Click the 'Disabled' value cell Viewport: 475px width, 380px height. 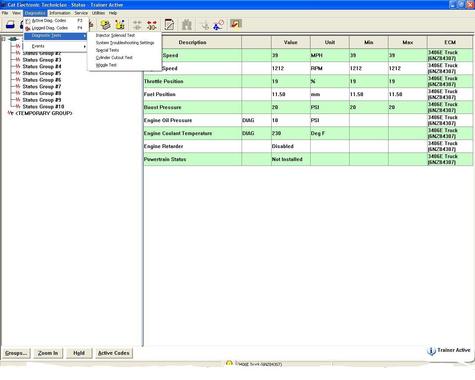tap(291, 146)
